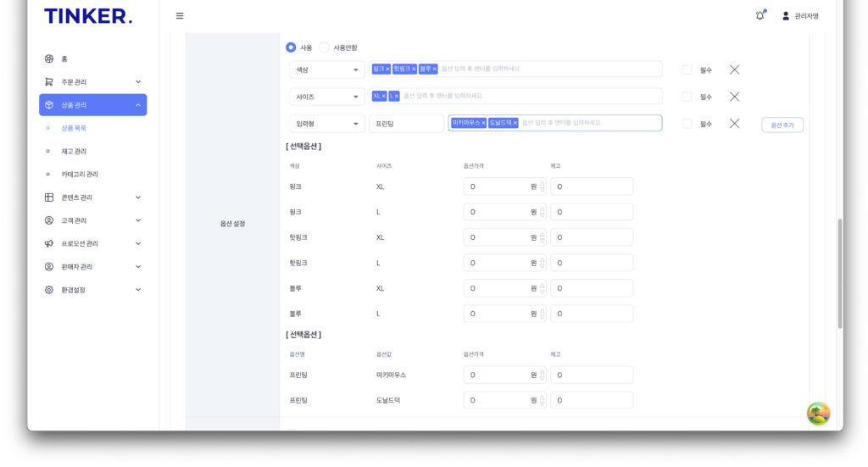
Task: Click the admin user profile icon
Action: click(x=786, y=16)
